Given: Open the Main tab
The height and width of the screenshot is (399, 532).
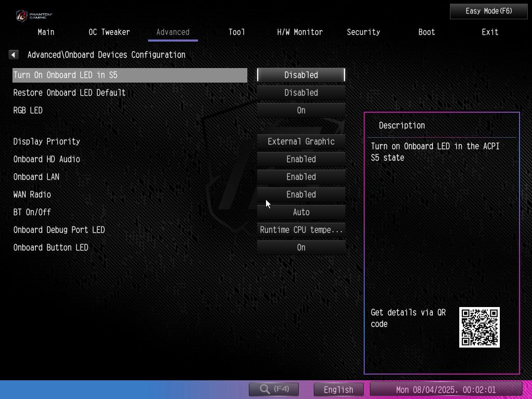Looking at the screenshot, I should (x=46, y=32).
